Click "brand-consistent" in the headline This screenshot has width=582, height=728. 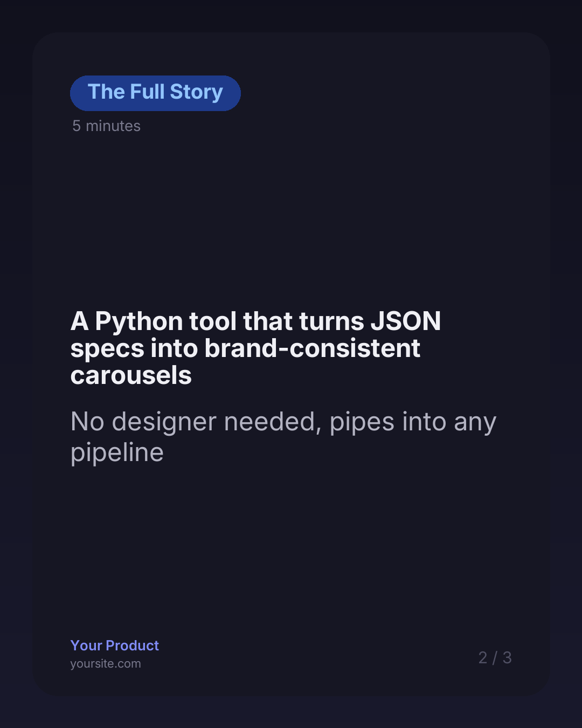coord(312,349)
